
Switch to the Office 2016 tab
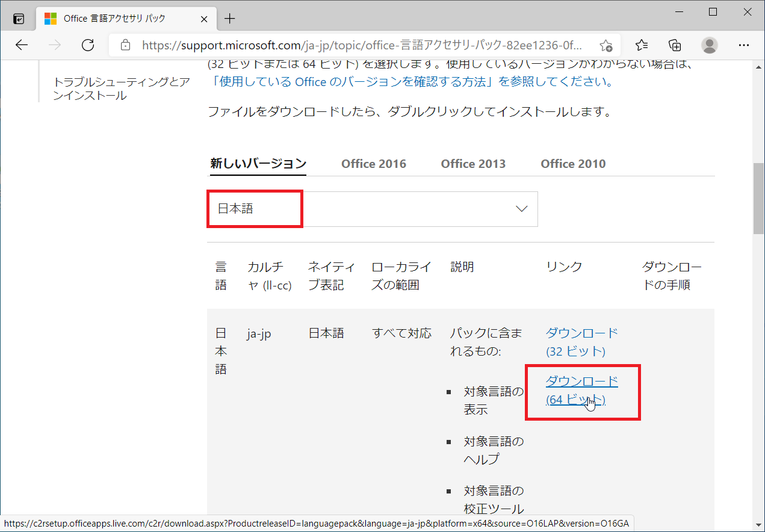pos(374,164)
